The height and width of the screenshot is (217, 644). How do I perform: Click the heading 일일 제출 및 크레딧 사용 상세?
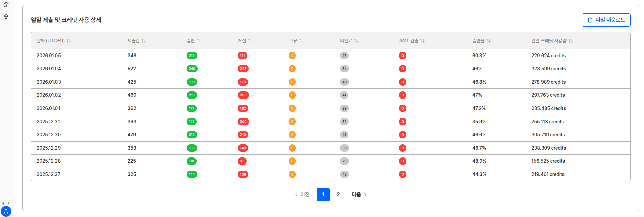point(66,20)
